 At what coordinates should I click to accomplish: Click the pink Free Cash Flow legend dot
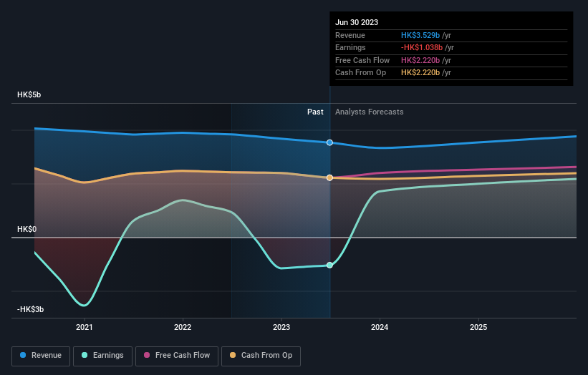147,355
